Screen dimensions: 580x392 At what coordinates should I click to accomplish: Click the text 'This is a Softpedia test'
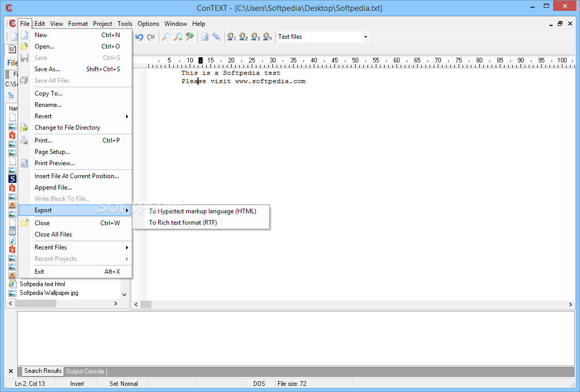(x=231, y=73)
